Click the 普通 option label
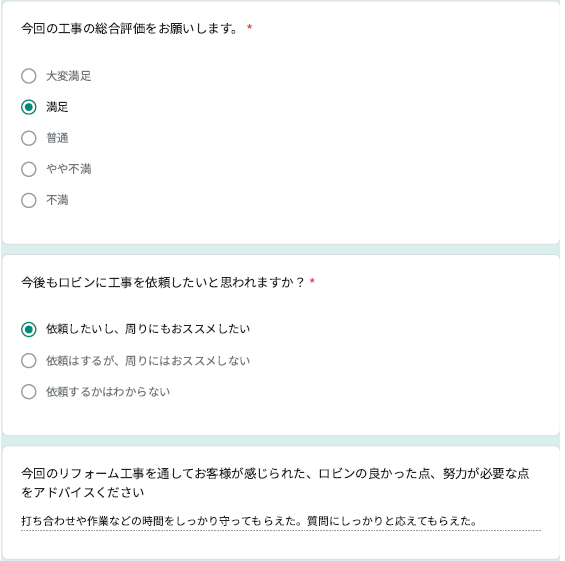 click(x=57, y=138)
